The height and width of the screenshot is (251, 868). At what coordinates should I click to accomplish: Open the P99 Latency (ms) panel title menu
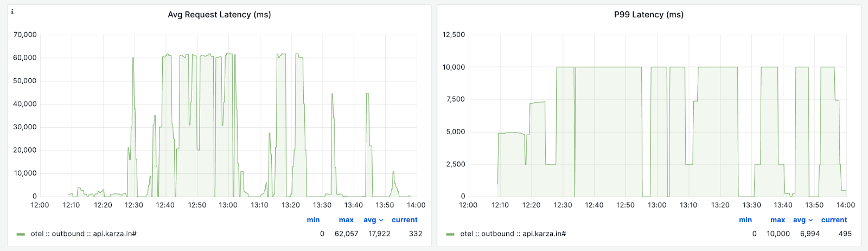(648, 15)
